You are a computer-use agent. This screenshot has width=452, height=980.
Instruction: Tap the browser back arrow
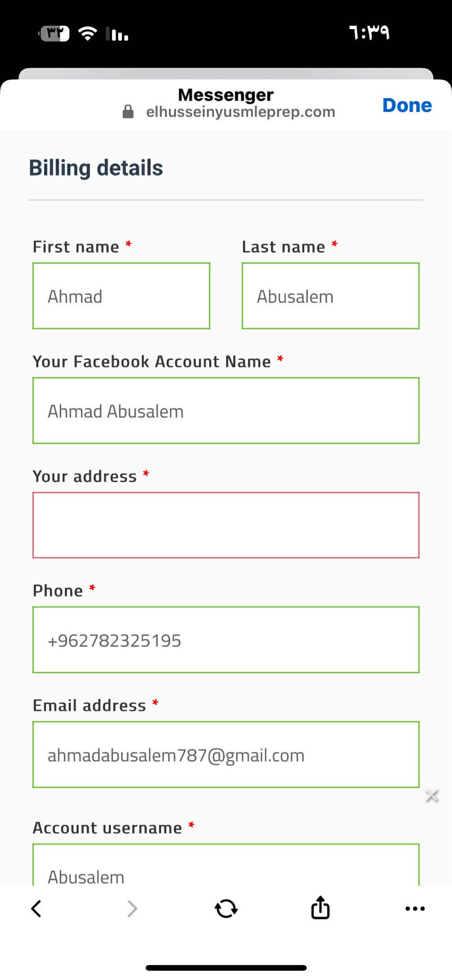(x=36, y=908)
